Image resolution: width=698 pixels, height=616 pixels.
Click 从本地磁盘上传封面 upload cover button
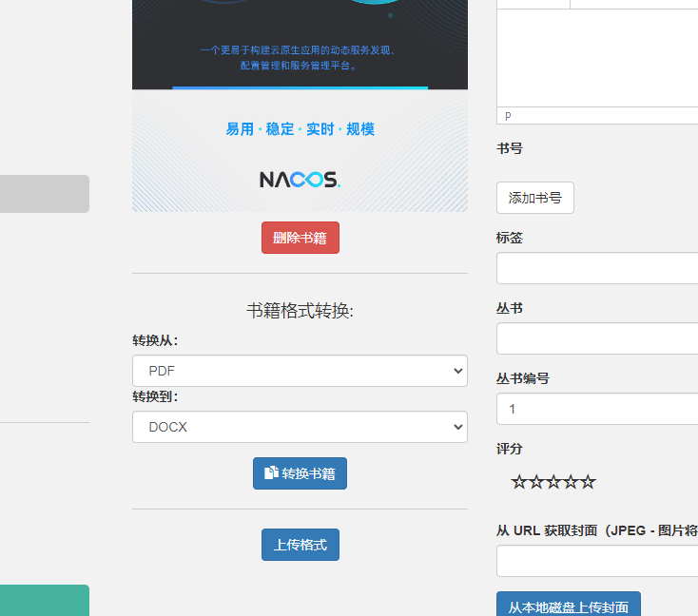[569, 605]
